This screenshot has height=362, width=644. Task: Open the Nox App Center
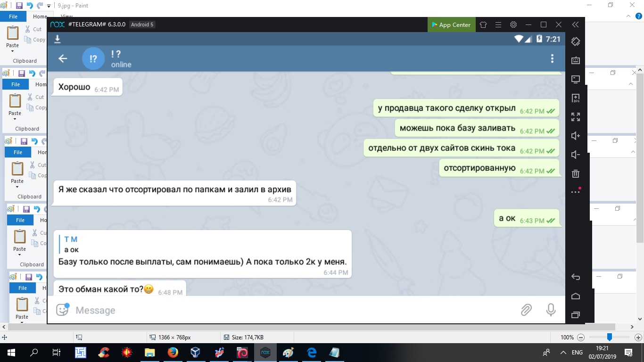click(x=451, y=25)
